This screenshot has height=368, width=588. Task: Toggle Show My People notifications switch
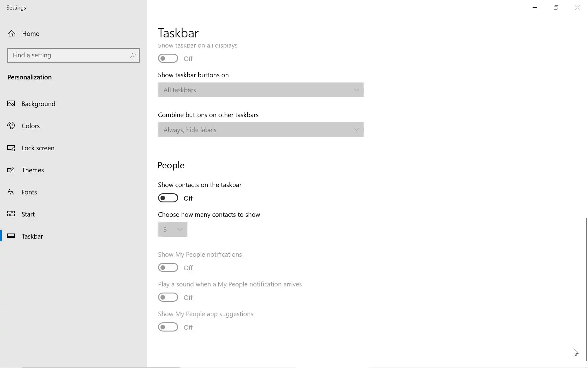click(168, 268)
